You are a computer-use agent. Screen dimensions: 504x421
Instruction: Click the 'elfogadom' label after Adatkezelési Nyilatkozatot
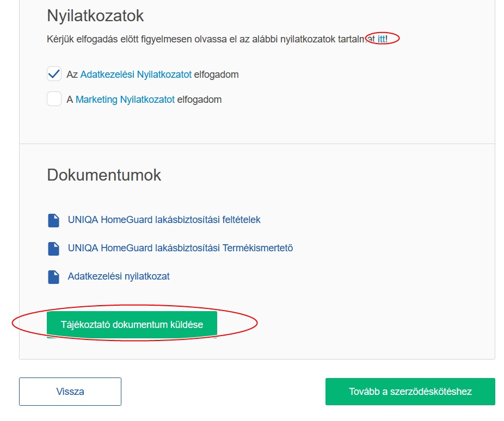(x=216, y=75)
